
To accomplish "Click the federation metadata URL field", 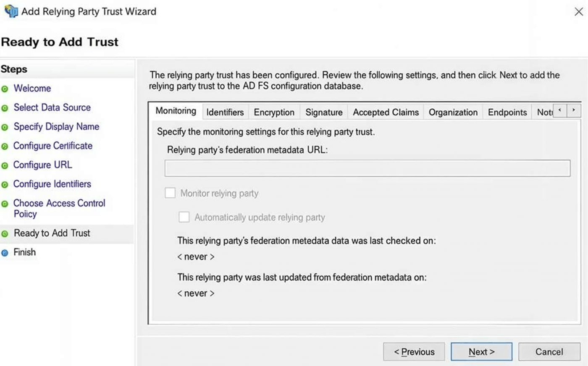I will coord(367,168).
